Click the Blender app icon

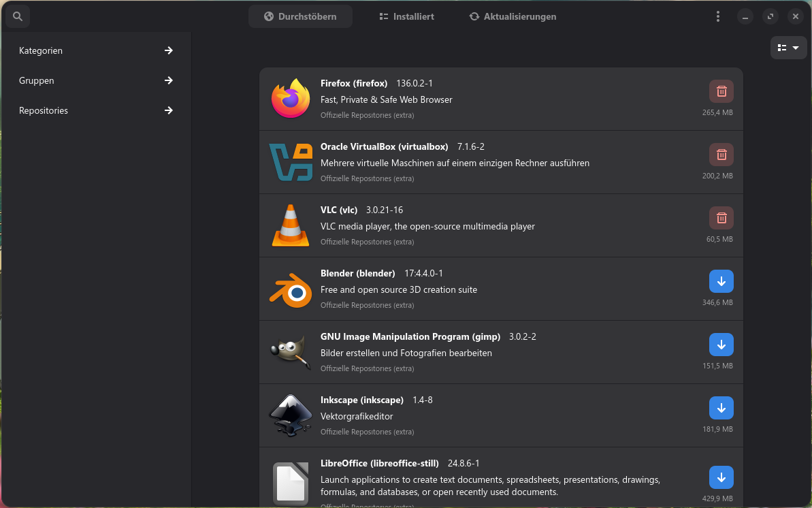tap(291, 290)
